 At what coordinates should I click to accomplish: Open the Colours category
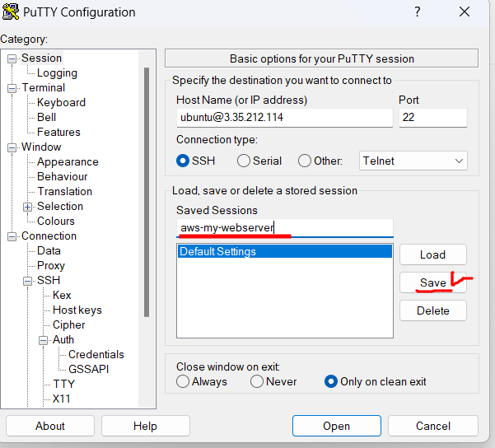pos(56,222)
